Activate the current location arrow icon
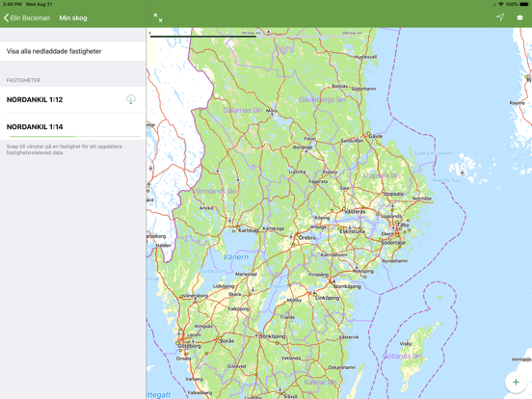The height and width of the screenshot is (399, 532). pos(500,17)
